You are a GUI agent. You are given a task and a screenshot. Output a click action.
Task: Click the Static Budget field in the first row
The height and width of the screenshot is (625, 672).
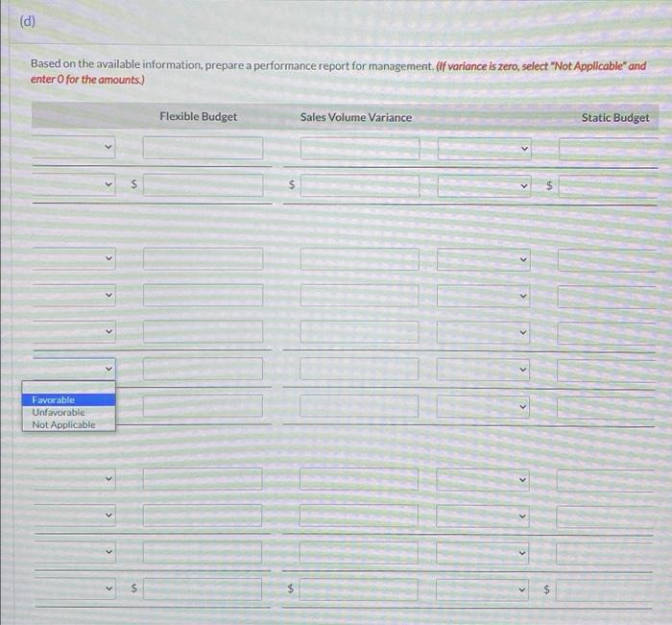point(608,149)
